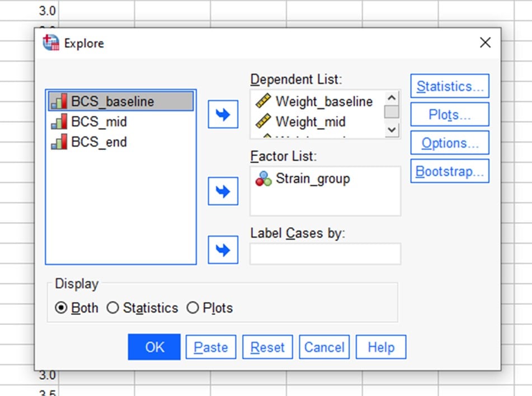Click the Explore dialog title bar icon
The height and width of the screenshot is (396, 532).
pos(51,43)
